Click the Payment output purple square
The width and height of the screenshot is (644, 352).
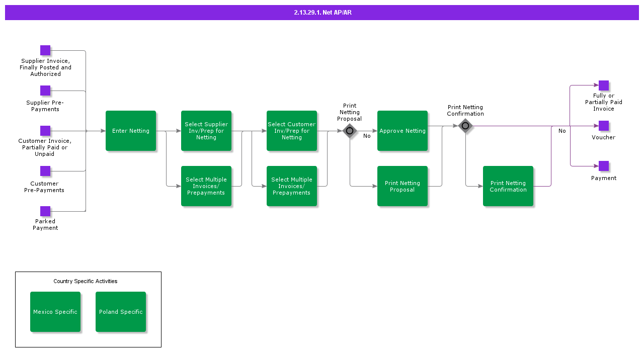[604, 166]
